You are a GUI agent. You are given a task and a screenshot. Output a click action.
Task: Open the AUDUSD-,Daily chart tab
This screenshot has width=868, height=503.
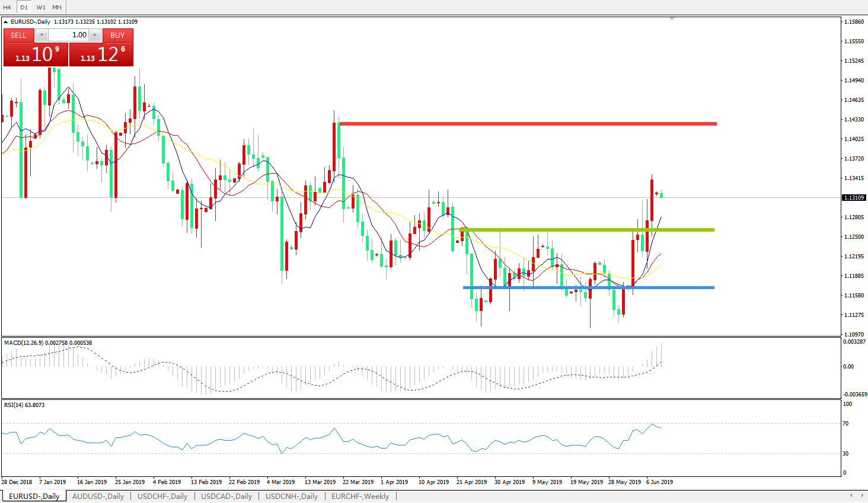[x=98, y=496]
